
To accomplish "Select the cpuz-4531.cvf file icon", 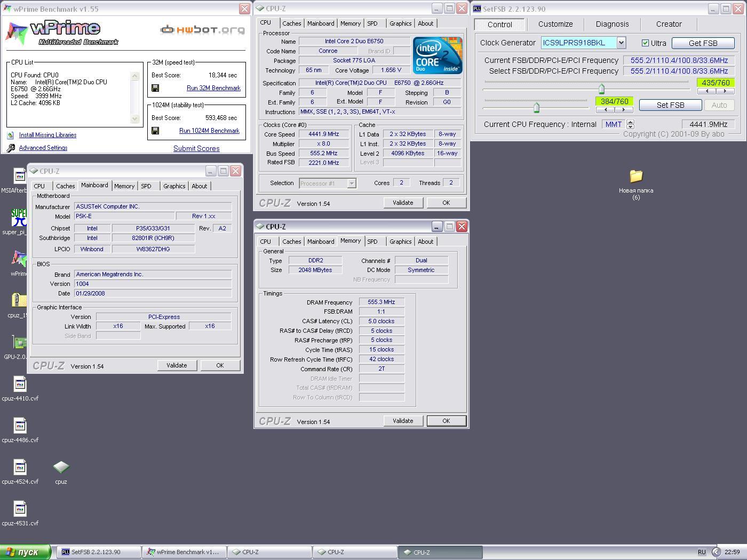I will [x=20, y=509].
